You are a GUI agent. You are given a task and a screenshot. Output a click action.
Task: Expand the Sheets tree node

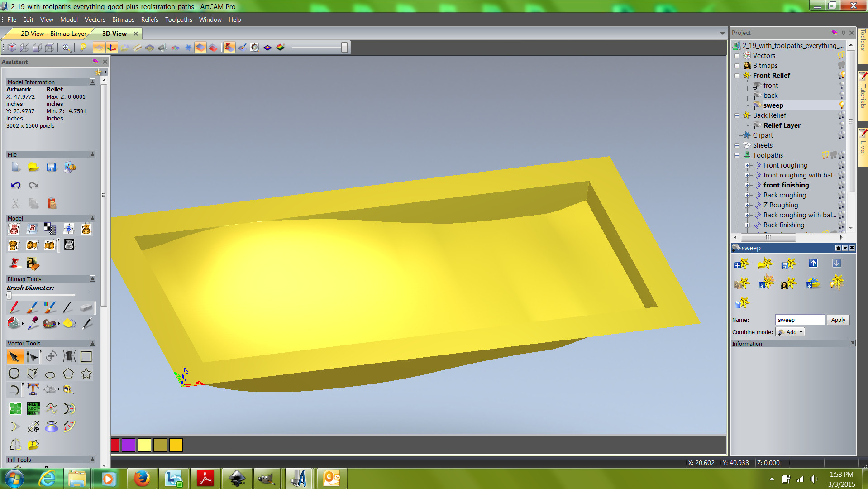pos(737,145)
